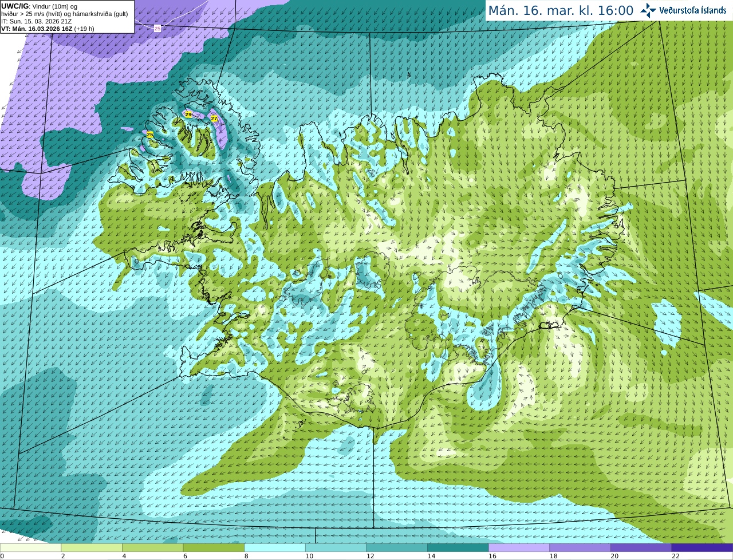Pick the 18–20 m/s medium purple swatch

click(580, 548)
